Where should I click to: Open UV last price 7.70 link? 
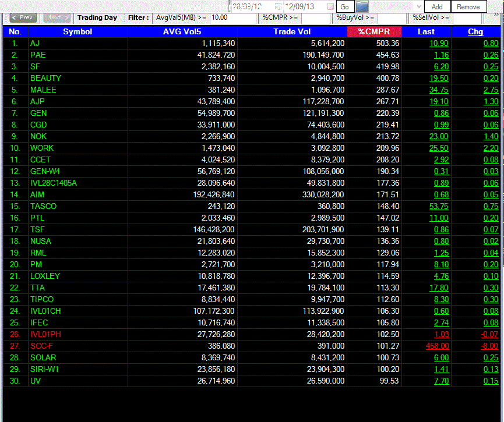pos(441,381)
